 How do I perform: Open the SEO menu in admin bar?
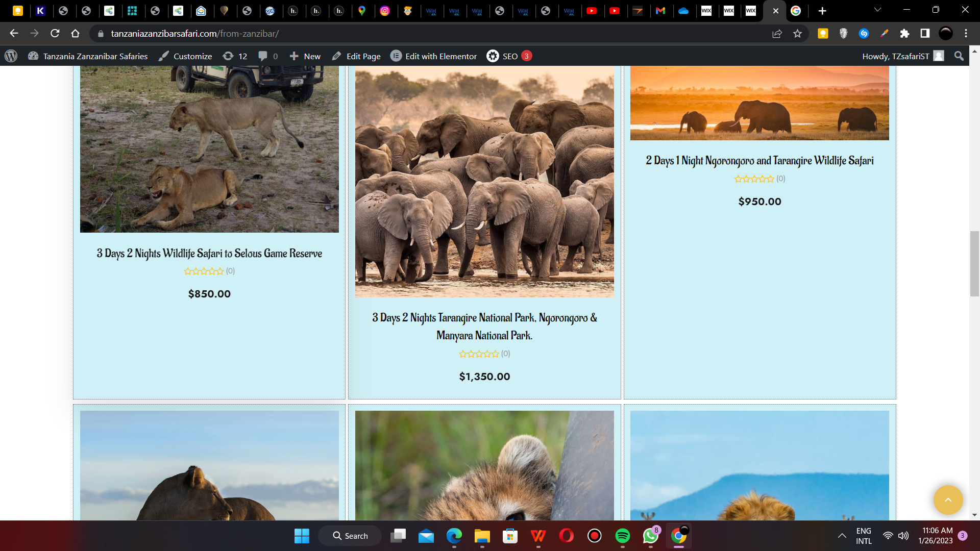coord(509,56)
